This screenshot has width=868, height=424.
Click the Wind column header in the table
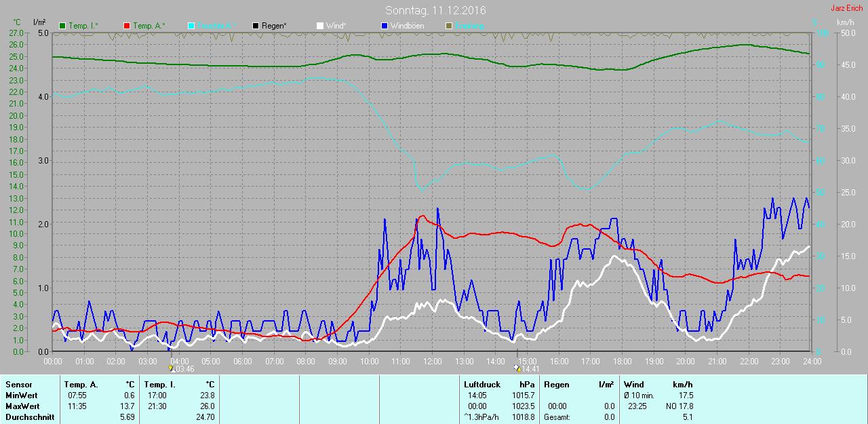634,385
